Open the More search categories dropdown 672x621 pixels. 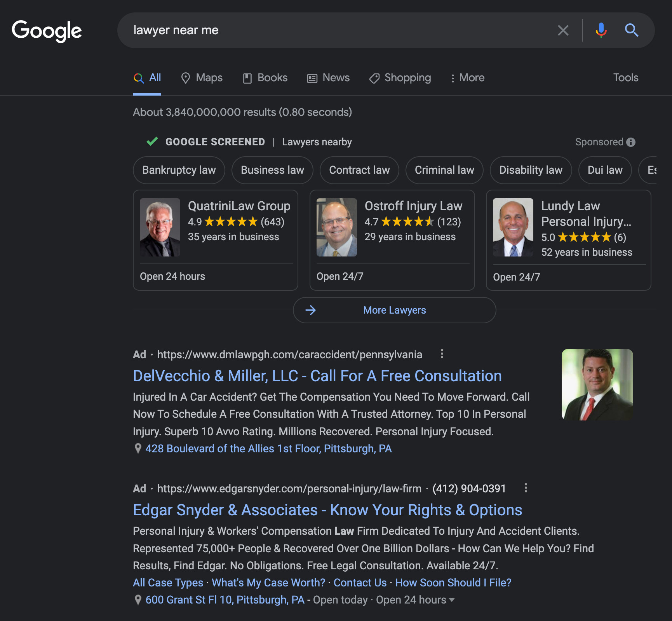pyautogui.click(x=467, y=78)
